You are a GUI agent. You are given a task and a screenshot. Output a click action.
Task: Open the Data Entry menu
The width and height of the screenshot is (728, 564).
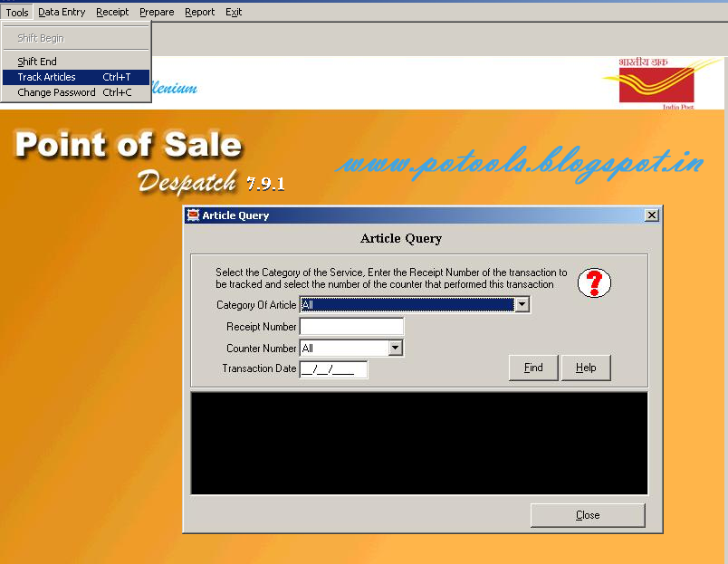pyautogui.click(x=62, y=12)
